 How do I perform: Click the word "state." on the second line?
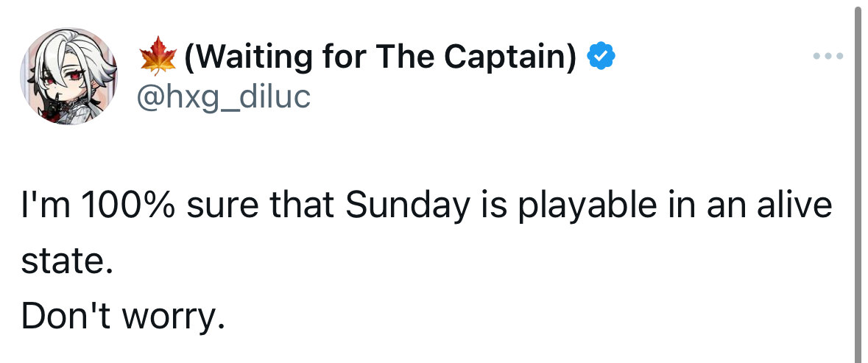[x=67, y=261]
